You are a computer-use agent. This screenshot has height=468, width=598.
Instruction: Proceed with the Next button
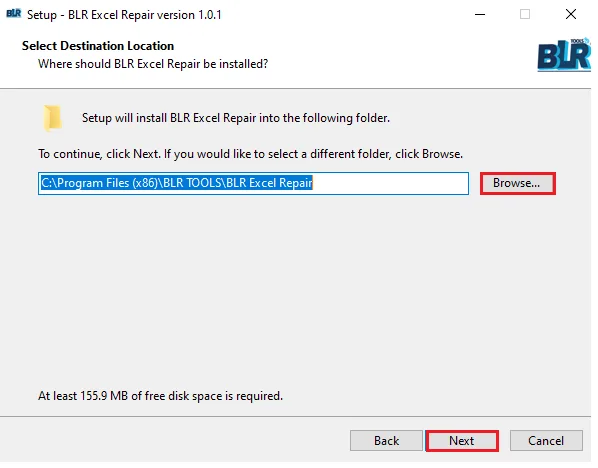[462, 441]
